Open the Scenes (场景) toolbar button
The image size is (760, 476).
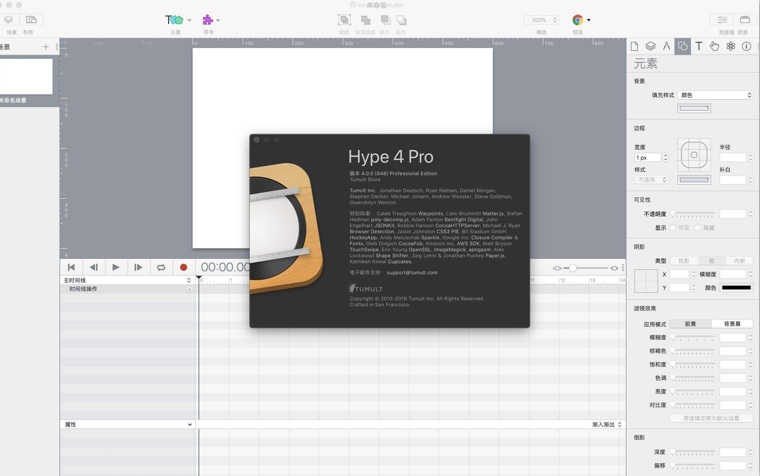pyautogui.click(x=8, y=20)
